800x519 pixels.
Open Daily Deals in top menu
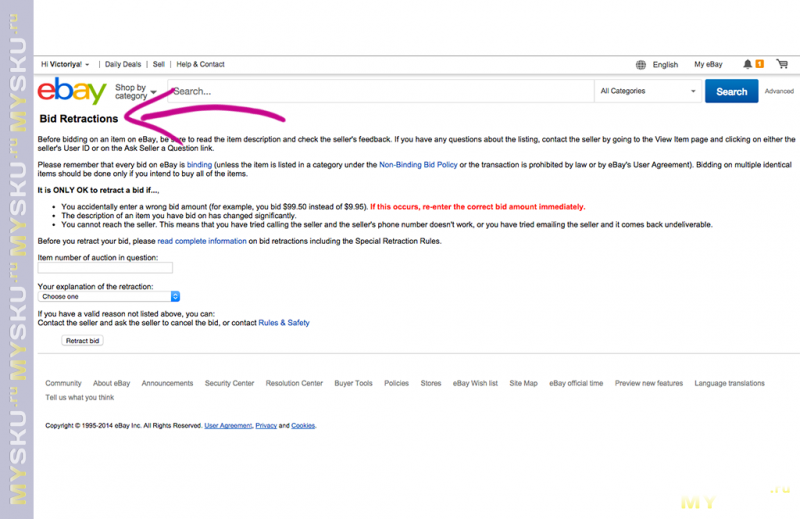[x=123, y=64]
